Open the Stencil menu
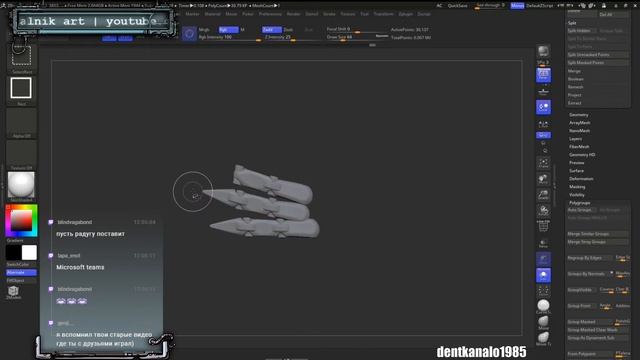This screenshot has height=360, width=640. point(311,14)
